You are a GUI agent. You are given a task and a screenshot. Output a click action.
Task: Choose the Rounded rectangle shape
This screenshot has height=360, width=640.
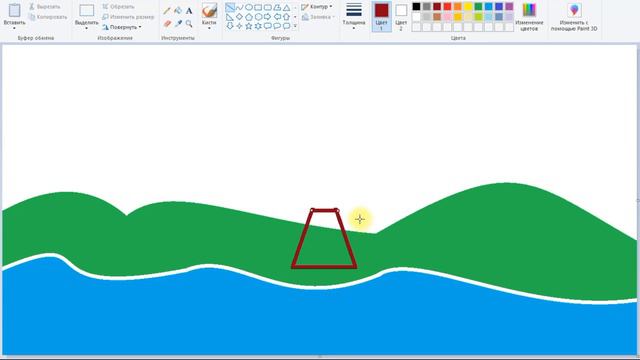pos(267,7)
